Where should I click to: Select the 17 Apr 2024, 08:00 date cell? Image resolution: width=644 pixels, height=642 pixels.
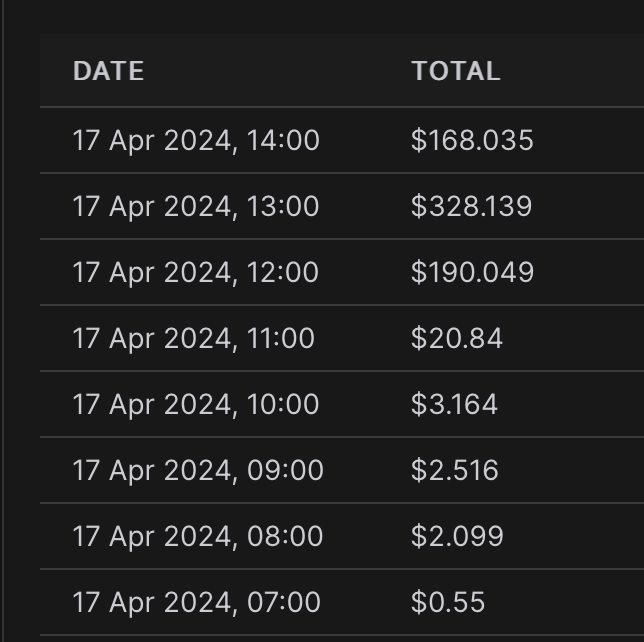tap(198, 536)
